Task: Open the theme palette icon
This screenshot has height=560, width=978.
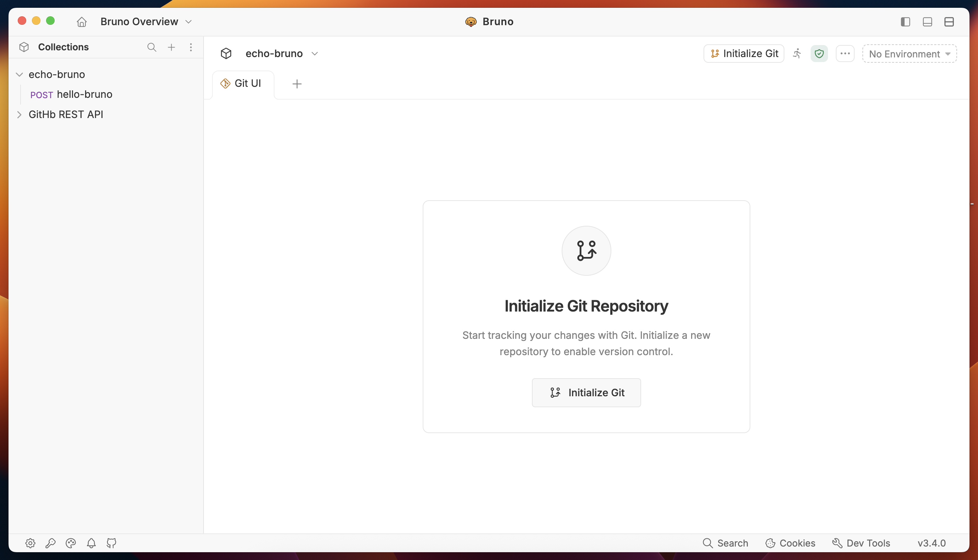Action: click(71, 543)
